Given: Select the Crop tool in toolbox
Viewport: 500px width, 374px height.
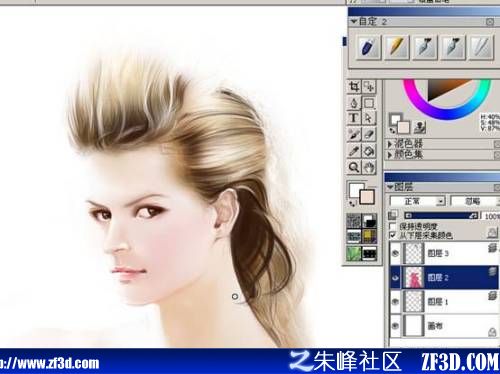Looking at the screenshot, I should pyautogui.click(x=354, y=87).
